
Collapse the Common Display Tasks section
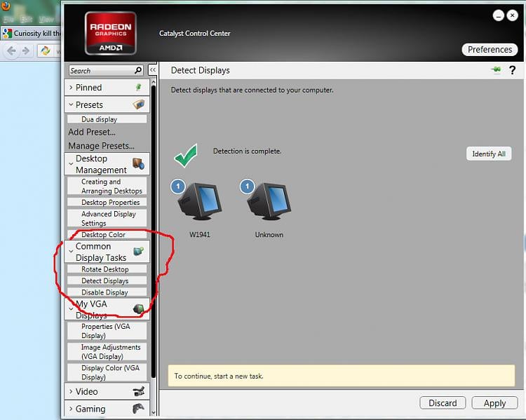[x=71, y=252]
